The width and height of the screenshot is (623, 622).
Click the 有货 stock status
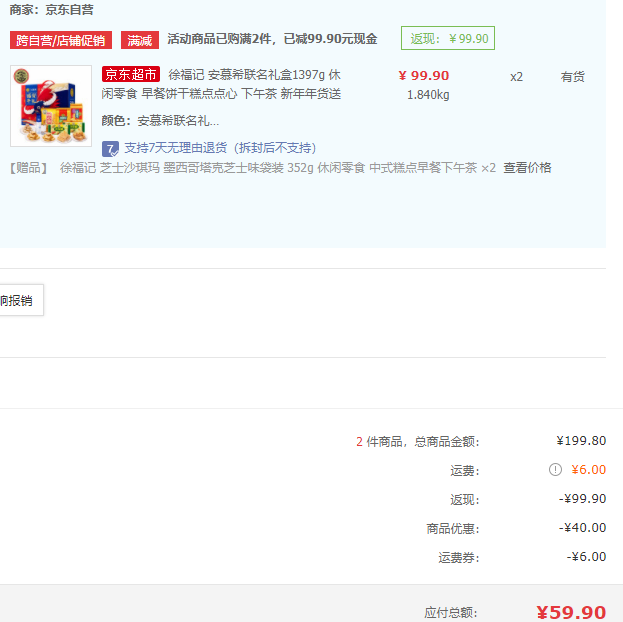point(573,77)
